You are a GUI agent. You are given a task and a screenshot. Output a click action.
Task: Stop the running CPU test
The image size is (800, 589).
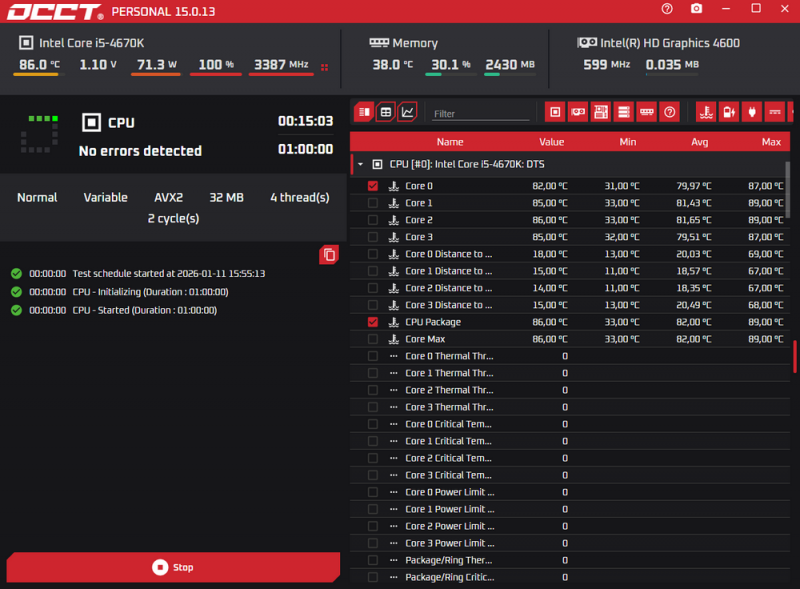click(x=173, y=567)
